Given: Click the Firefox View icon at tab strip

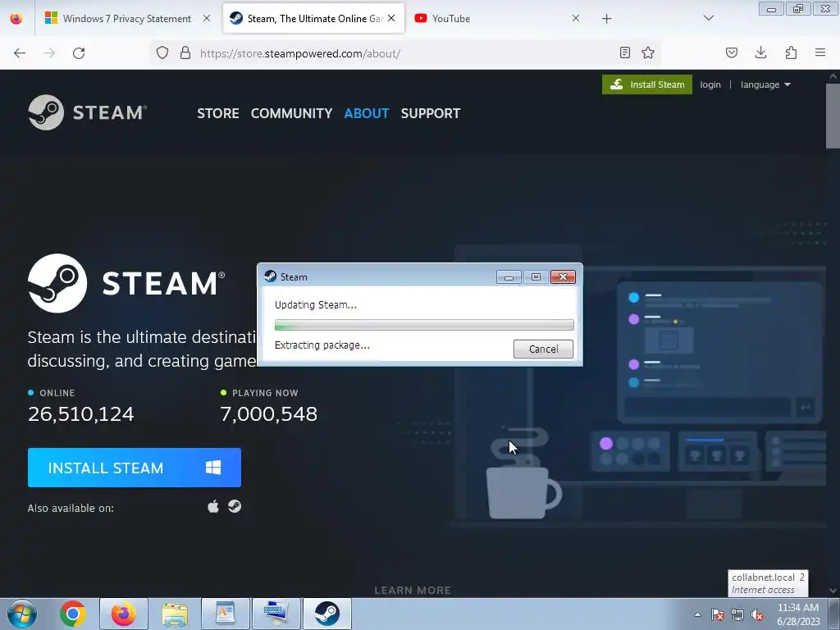Looking at the screenshot, I should (x=16, y=18).
